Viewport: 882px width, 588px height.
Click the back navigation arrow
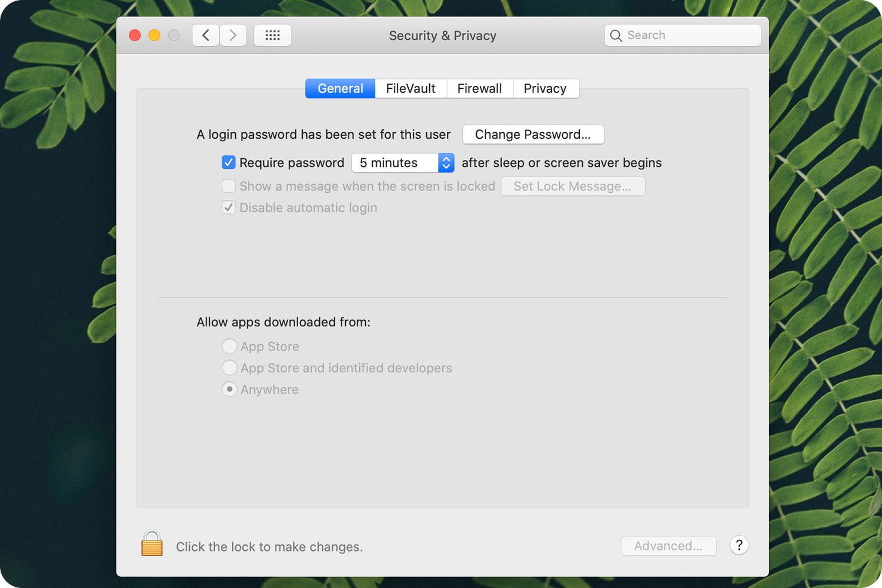pos(205,35)
